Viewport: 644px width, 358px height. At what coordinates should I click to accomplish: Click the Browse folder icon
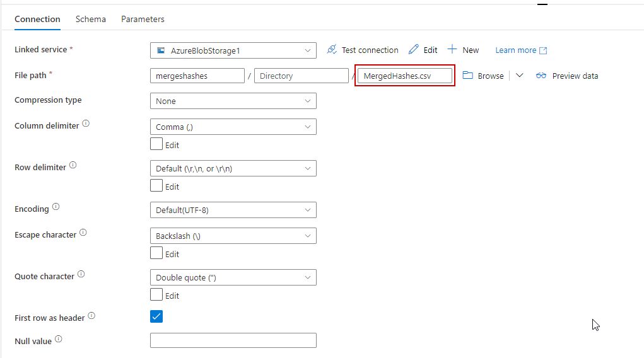point(468,76)
